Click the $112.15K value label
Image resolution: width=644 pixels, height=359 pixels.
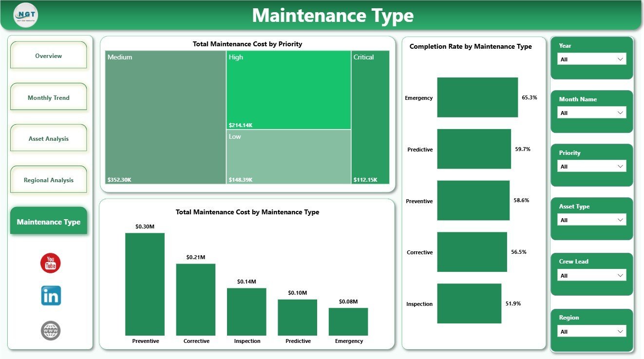[x=365, y=180]
